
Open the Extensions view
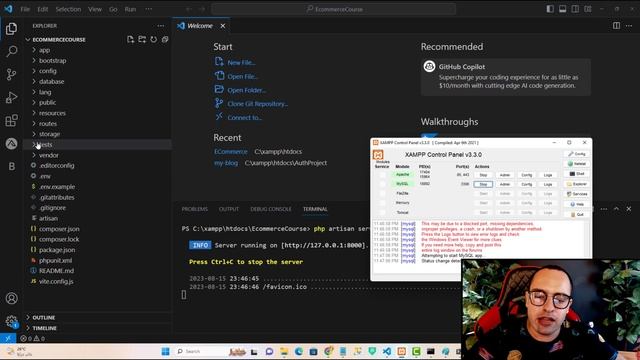[11, 120]
